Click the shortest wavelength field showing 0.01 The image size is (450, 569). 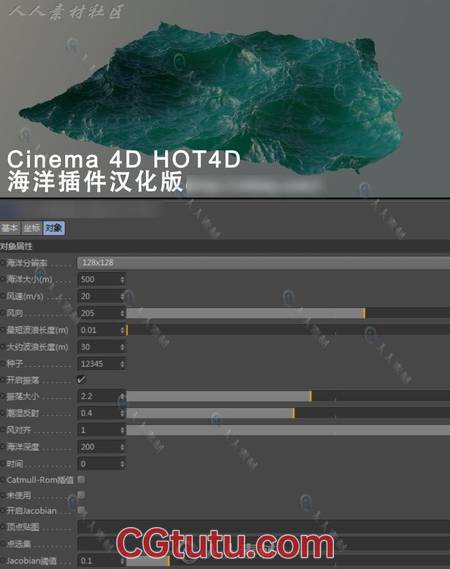point(99,330)
